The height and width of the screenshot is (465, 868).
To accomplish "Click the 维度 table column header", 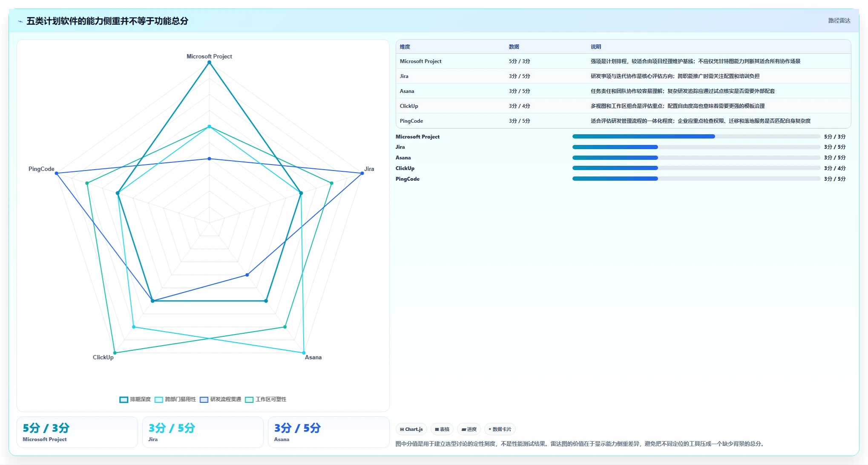I will tap(405, 47).
